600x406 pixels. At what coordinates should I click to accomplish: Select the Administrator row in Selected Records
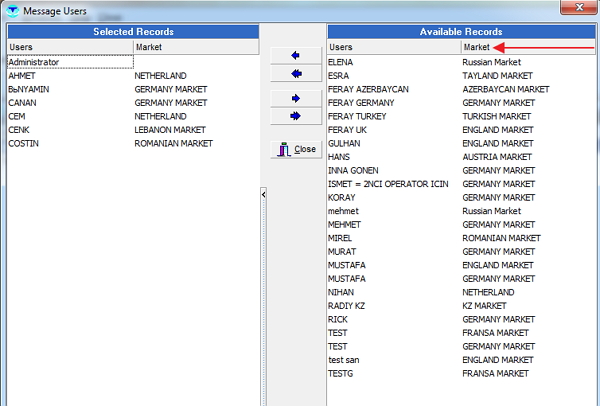[68, 62]
